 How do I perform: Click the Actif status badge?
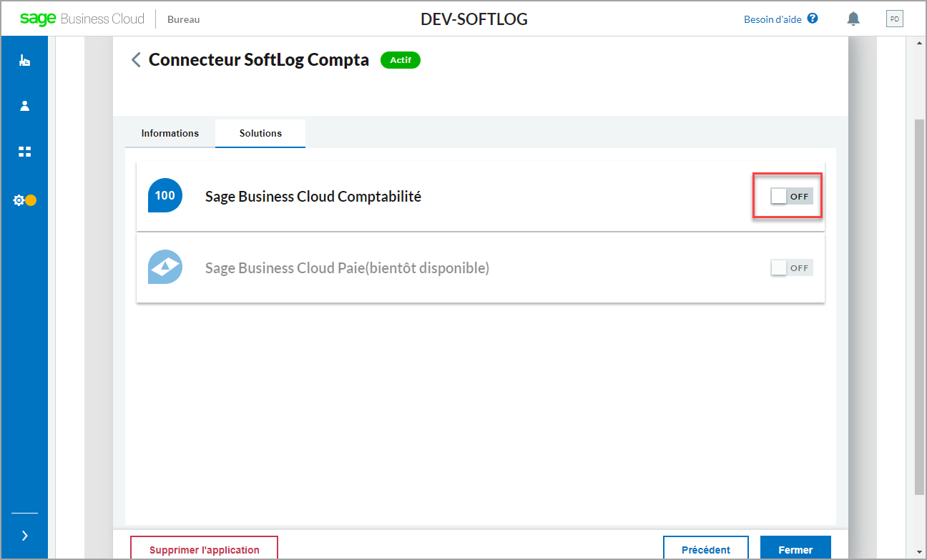pos(401,60)
